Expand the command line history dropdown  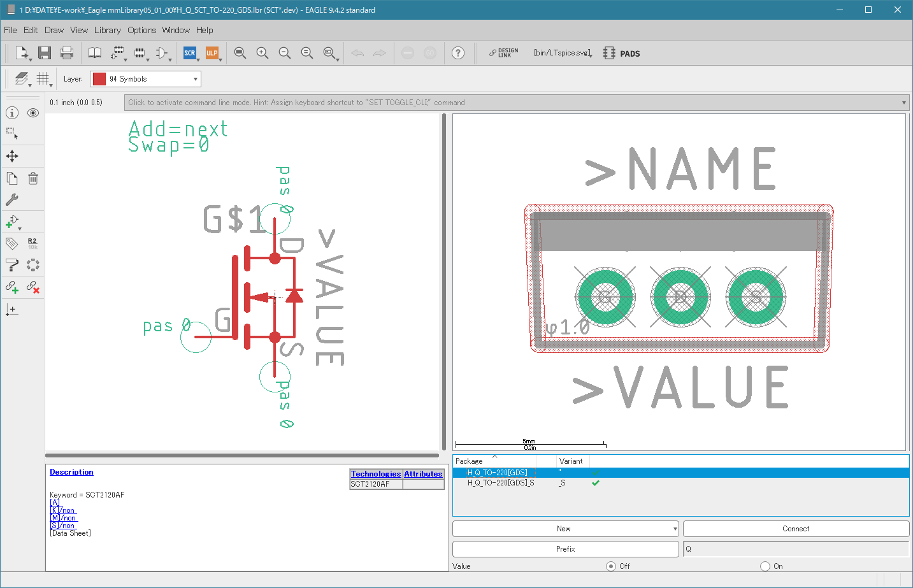[x=903, y=103]
